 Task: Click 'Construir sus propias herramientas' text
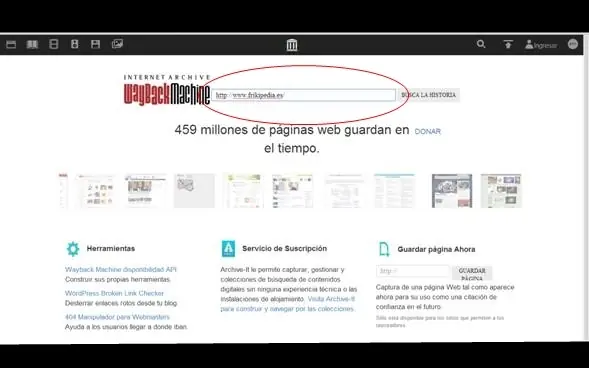tap(118, 279)
